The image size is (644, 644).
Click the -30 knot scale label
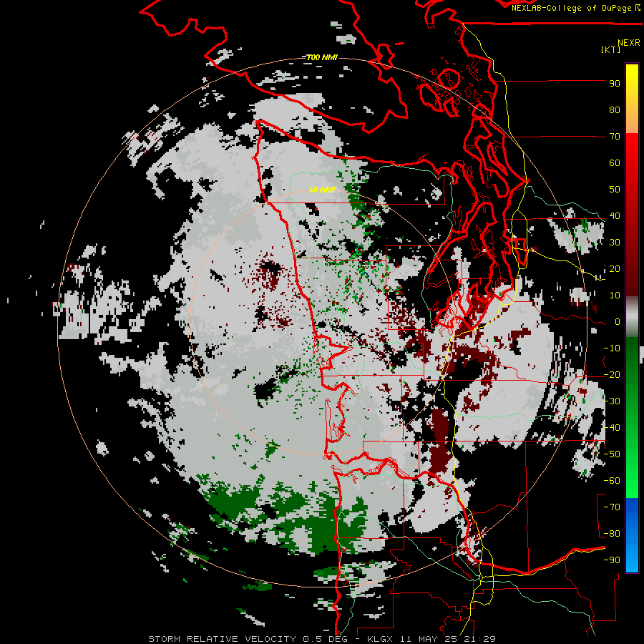pos(612,401)
